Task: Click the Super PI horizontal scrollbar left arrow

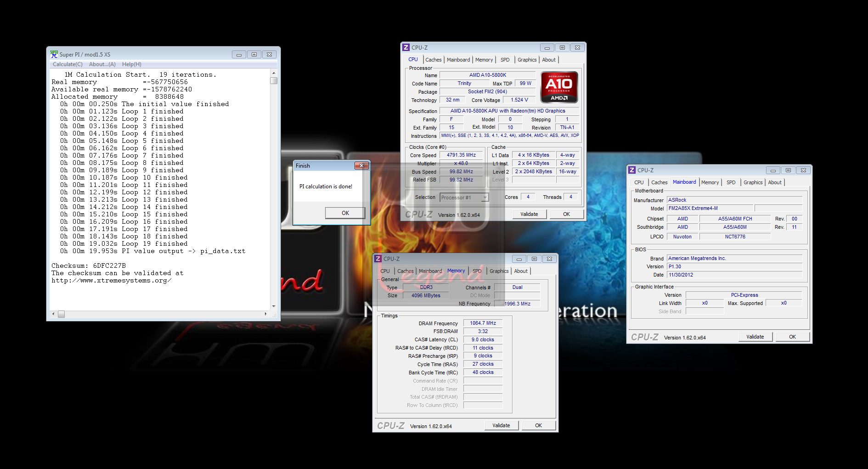Action: [x=53, y=314]
